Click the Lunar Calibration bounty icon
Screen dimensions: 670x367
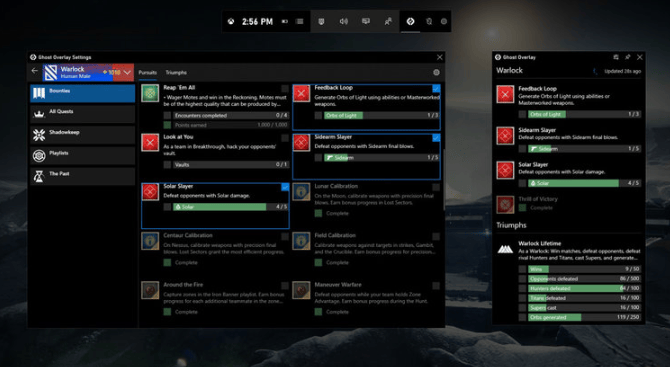point(301,192)
